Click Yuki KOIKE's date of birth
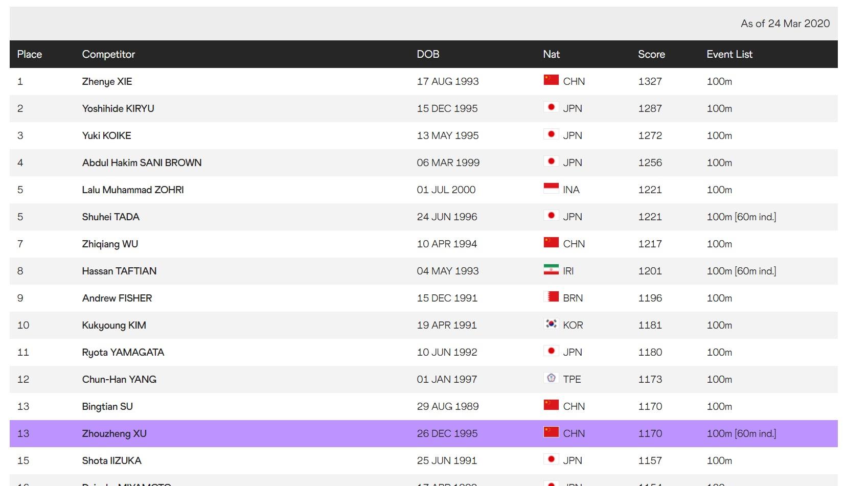Viewport: 868px width, 486px height. 447,135
